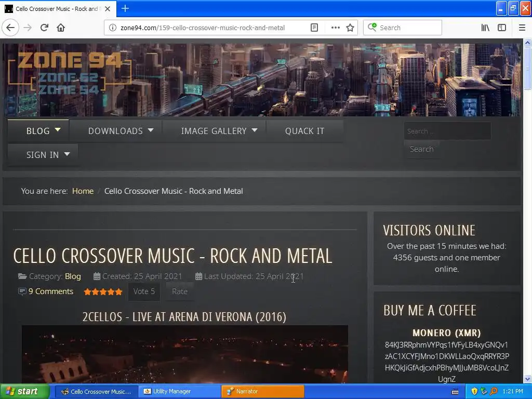Open the Vote 5 rating dropdown
Screen dimensions: 532x399
pyautogui.click(x=144, y=291)
